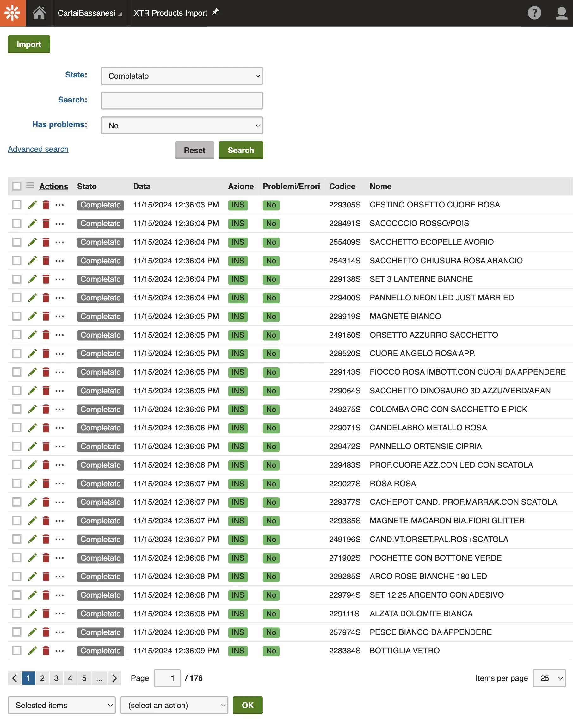Open the Items per page dropdown
This screenshot has height=728, width=573.
(x=549, y=678)
